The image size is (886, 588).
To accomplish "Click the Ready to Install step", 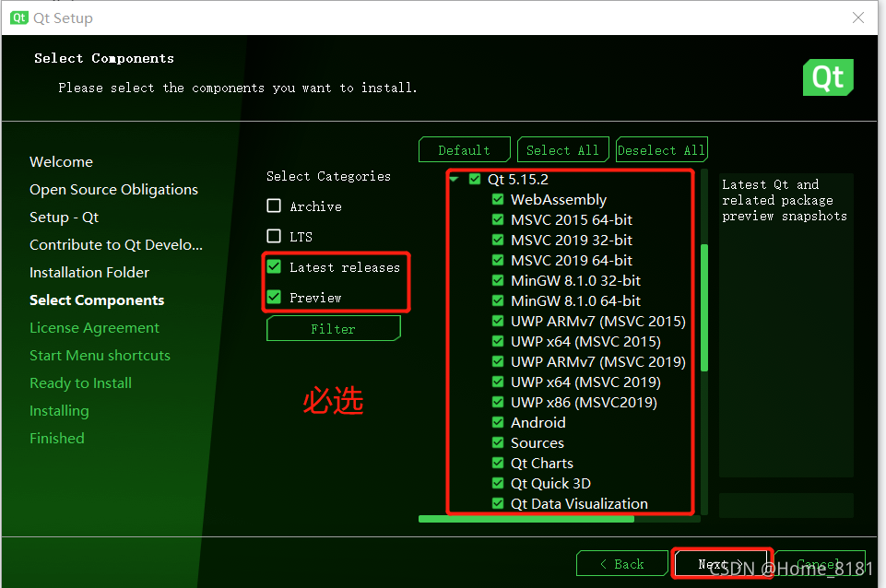I will point(80,383).
